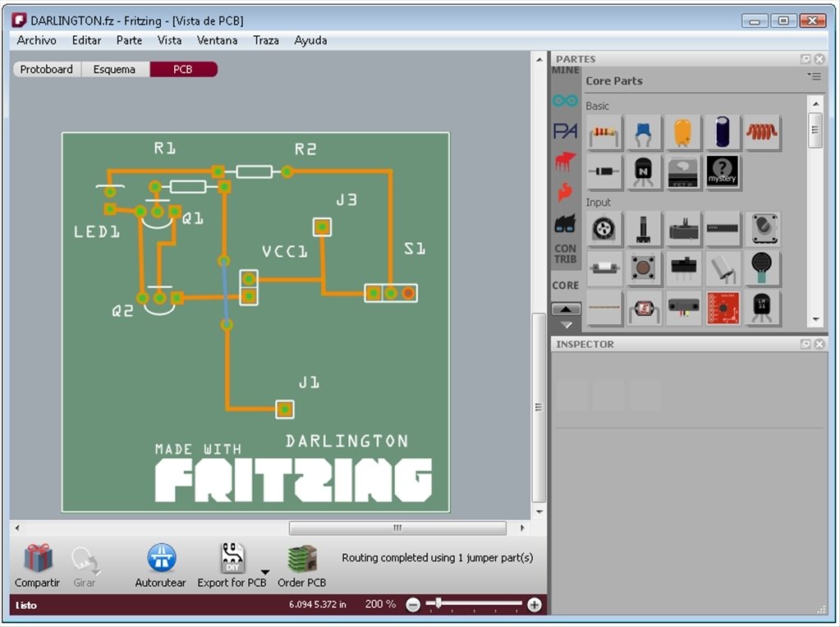This screenshot has width=840, height=627.
Task: Open the MINE parts bin tab
Action: pos(565,70)
